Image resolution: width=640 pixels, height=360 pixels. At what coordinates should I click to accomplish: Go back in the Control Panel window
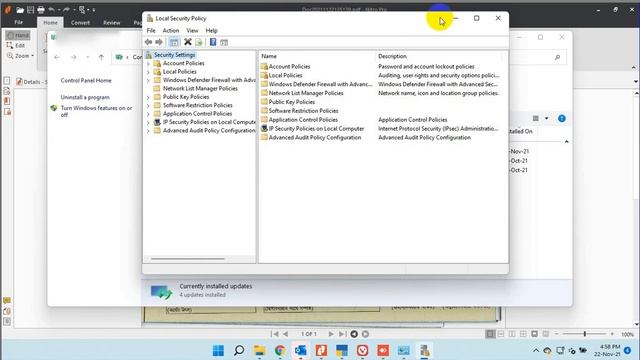pos(57,57)
